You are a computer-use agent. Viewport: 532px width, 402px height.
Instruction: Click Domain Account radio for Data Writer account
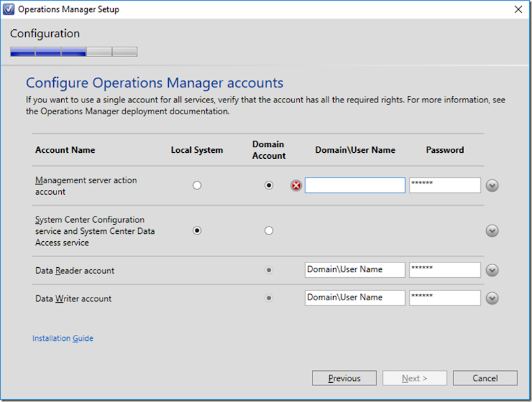269,298
